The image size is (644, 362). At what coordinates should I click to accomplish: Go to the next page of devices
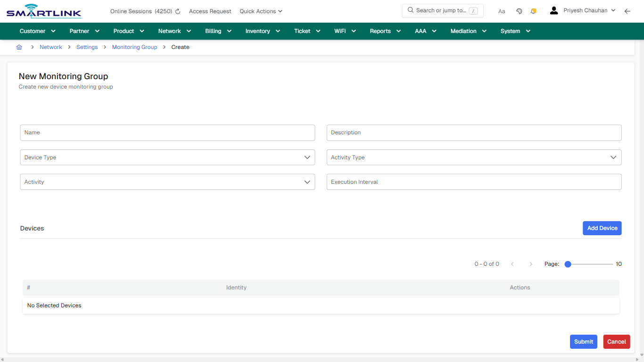tap(531, 264)
